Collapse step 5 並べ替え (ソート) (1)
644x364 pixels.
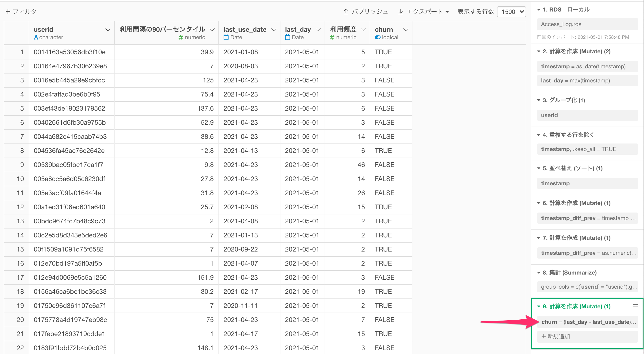point(539,168)
